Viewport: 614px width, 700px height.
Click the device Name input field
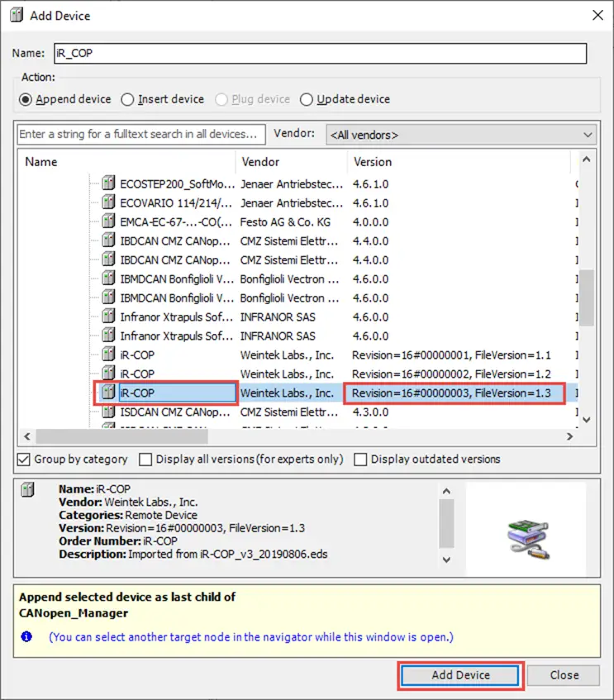[320, 53]
